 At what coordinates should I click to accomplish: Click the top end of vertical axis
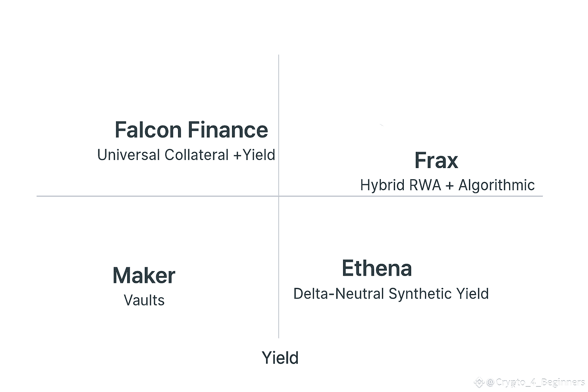[x=279, y=56]
